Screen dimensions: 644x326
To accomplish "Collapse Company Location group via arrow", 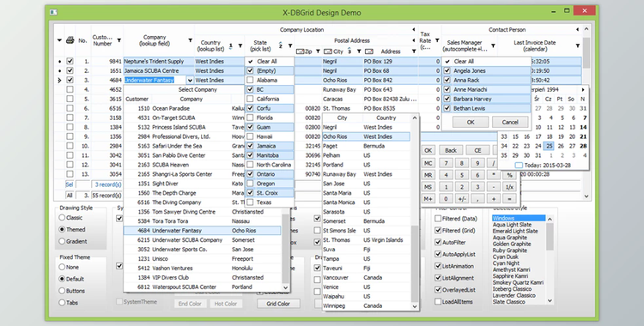I will (x=414, y=29).
